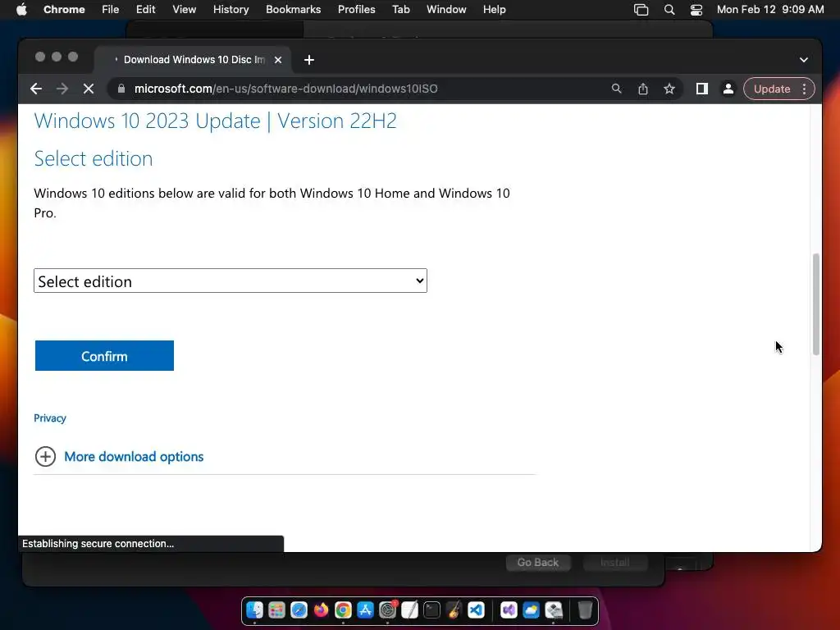
Task: Open Weather app from the Dock
Action: coord(531,610)
